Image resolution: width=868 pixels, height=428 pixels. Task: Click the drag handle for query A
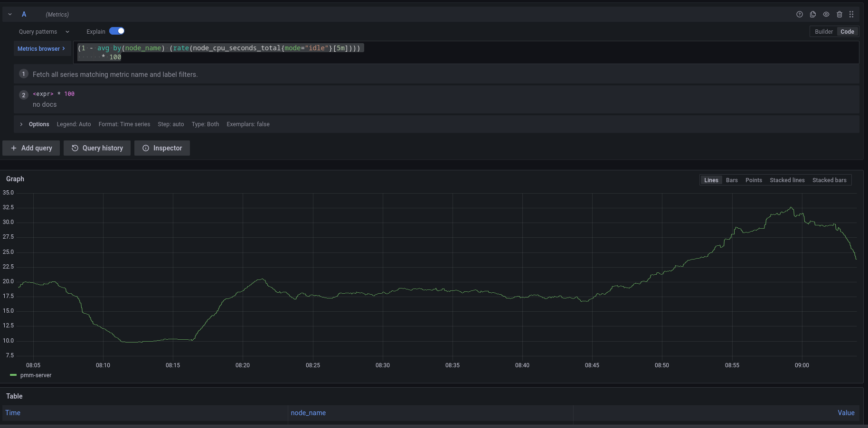(851, 14)
